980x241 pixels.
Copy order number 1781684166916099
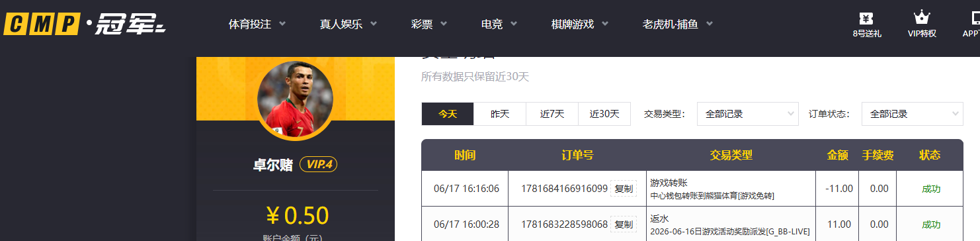624,189
